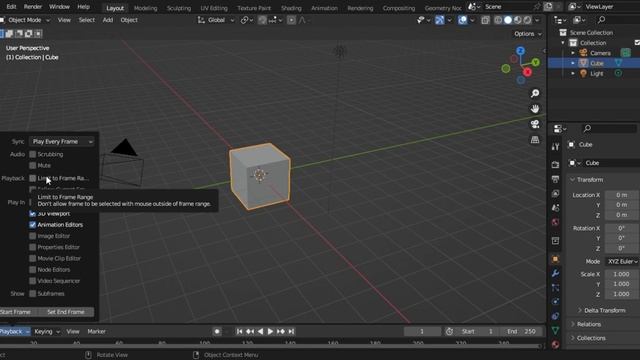Image resolution: width=640 pixels, height=360 pixels.
Task: Open the Render properties tab icon
Action: click(x=555, y=164)
